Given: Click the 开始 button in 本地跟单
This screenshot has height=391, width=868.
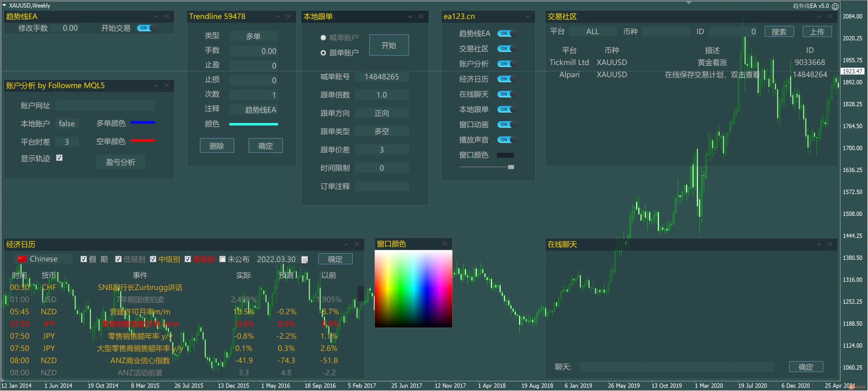Looking at the screenshot, I should [x=389, y=45].
